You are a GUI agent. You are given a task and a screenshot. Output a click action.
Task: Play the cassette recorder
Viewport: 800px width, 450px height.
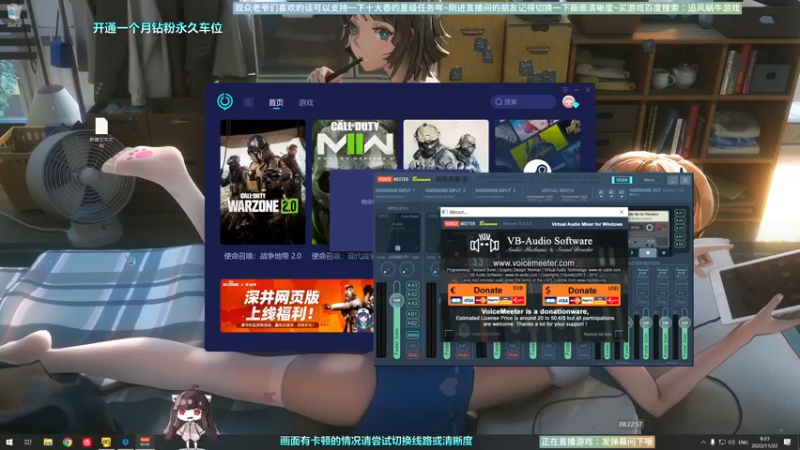(x=633, y=253)
